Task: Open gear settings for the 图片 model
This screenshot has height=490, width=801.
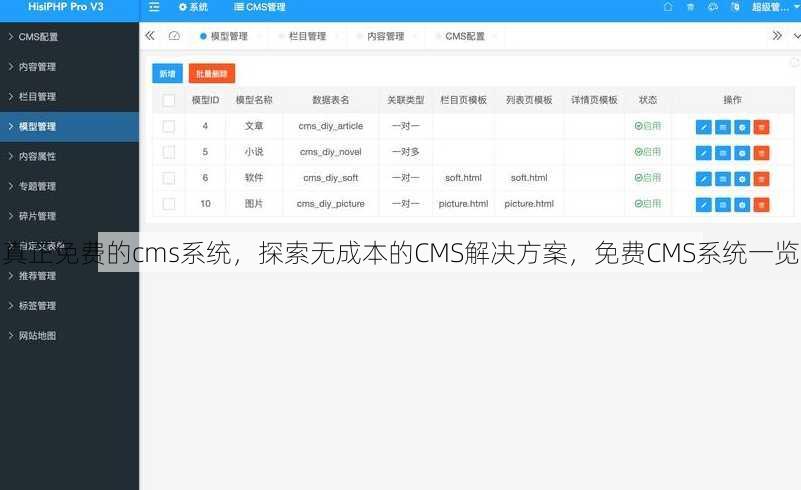Action: click(x=742, y=205)
